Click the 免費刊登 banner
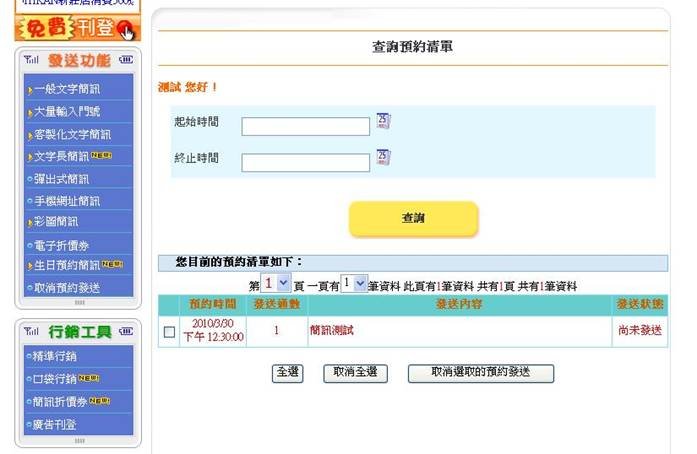Screen dimensions: 697x454 [x=77, y=28]
